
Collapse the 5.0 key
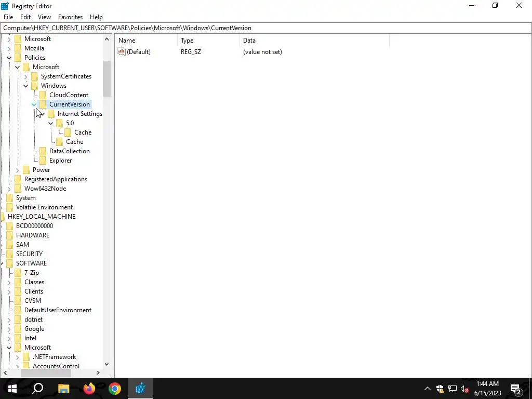50,123
